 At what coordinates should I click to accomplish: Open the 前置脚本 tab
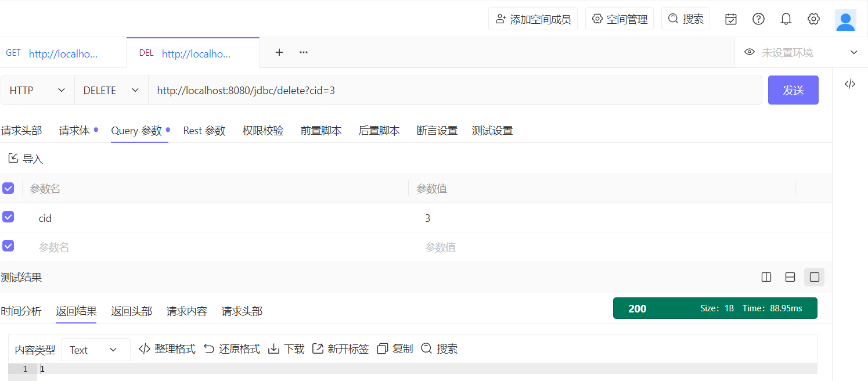(321, 131)
